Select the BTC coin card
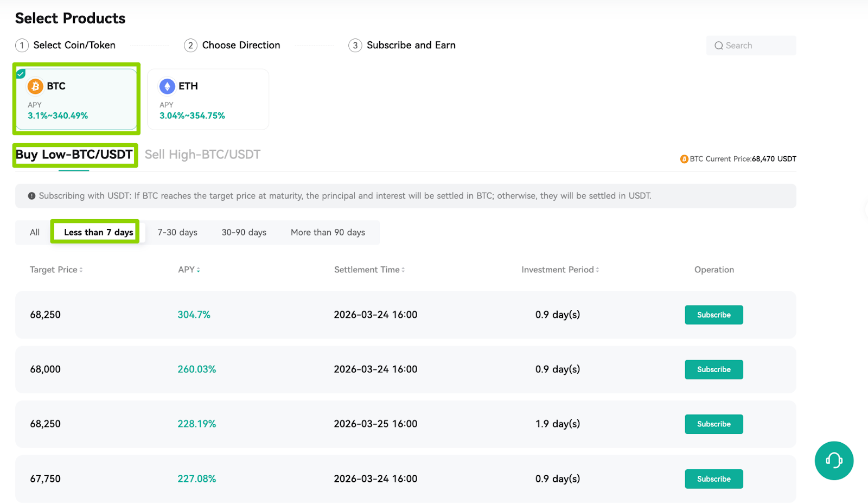The width and height of the screenshot is (868, 504). point(76,99)
